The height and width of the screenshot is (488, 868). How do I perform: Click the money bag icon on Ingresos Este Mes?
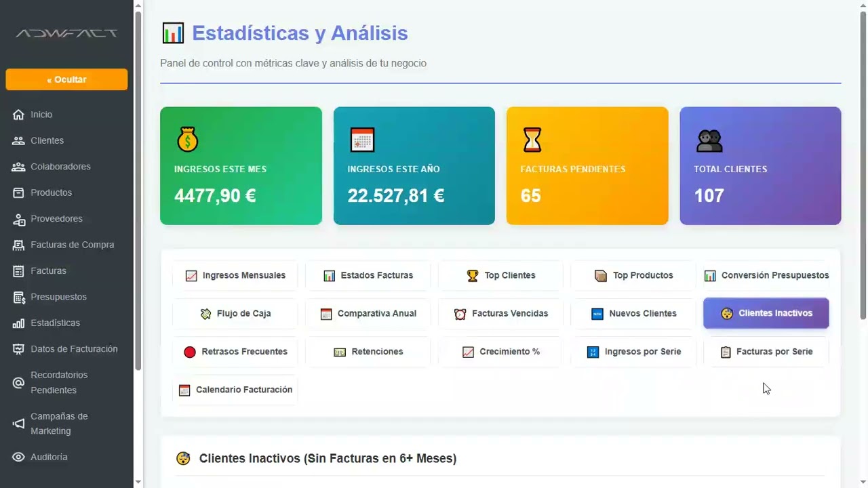[x=187, y=140]
